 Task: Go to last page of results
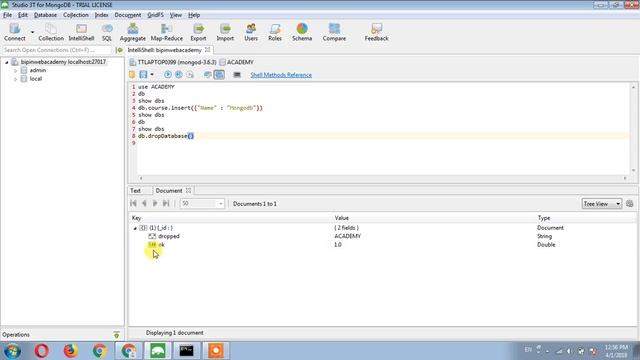point(166,203)
